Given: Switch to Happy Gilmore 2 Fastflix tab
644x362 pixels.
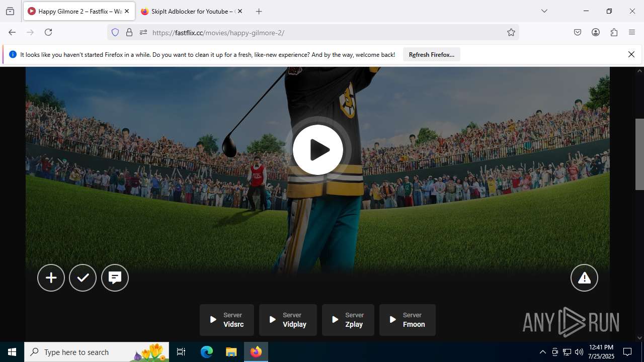Looking at the screenshot, I should [x=79, y=11].
